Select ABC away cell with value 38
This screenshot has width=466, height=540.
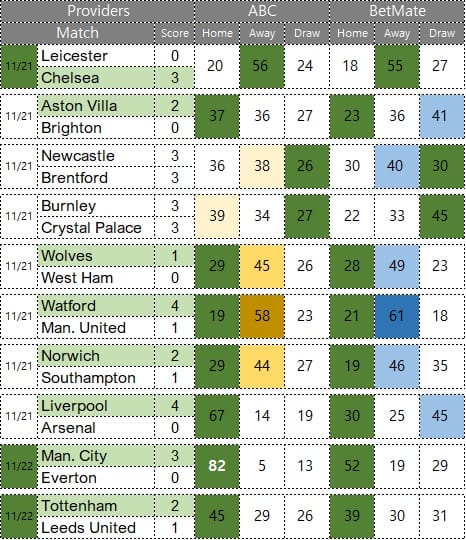pos(262,166)
